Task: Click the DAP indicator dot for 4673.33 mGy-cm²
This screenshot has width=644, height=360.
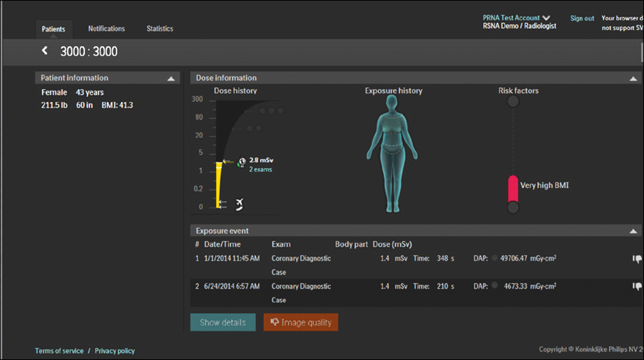Action: tap(495, 285)
